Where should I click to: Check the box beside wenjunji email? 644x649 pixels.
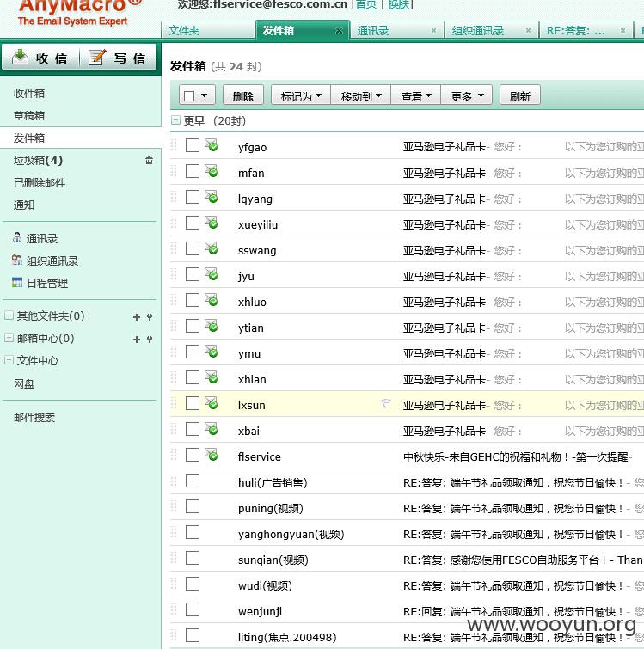(193, 609)
